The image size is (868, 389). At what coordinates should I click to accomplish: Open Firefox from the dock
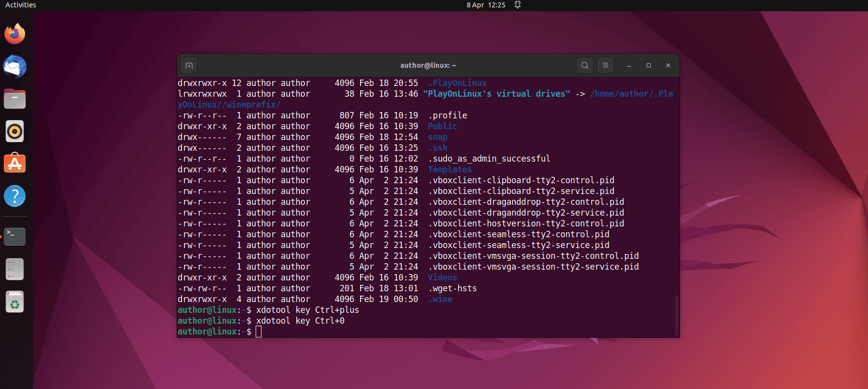pos(15,34)
